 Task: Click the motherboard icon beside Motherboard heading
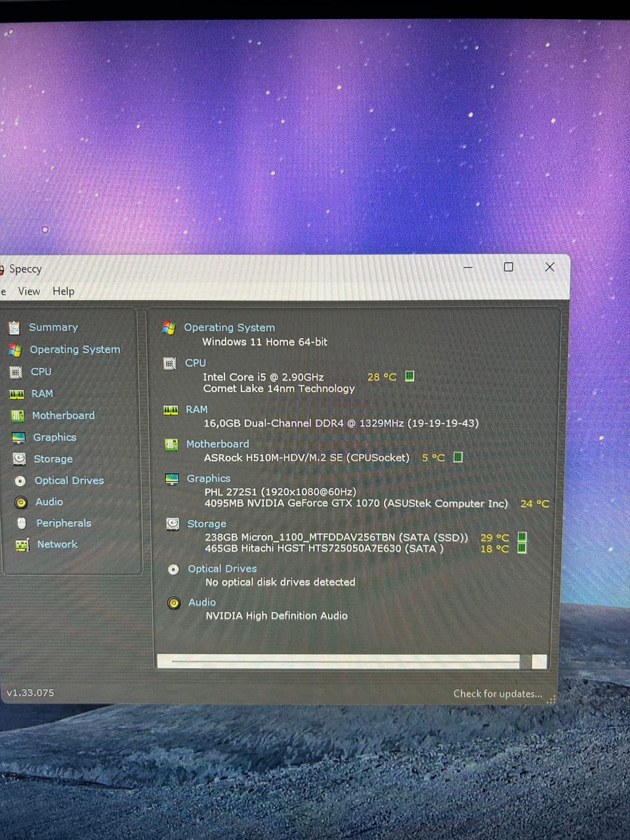pyautogui.click(x=171, y=444)
